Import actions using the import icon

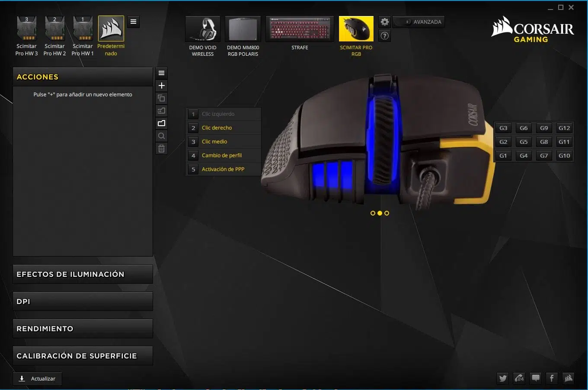point(161,111)
